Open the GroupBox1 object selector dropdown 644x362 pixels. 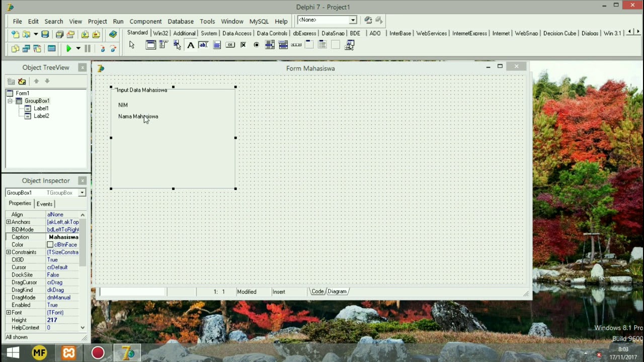pos(82,193)
